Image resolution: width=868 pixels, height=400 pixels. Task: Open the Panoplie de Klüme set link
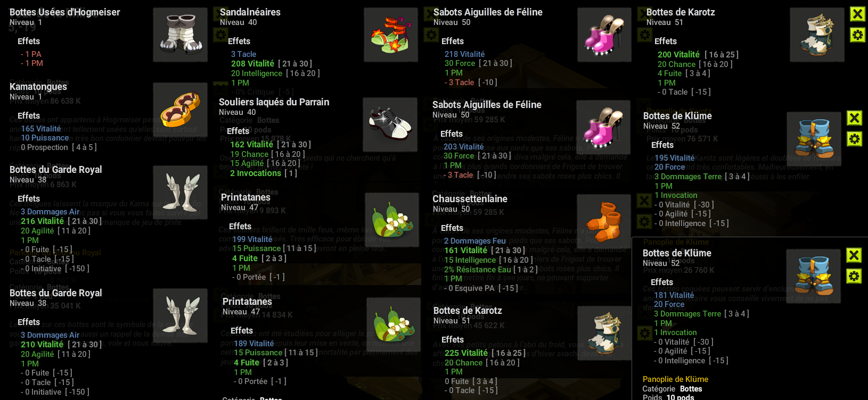pyautogui.click(x=675, y=379)
